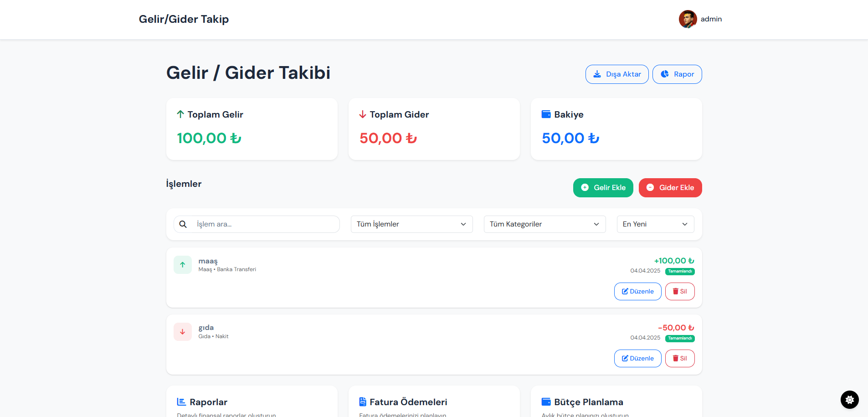868x417 pixels.
Task: Add income with Gelir Ekle
Action: [603, 188]
